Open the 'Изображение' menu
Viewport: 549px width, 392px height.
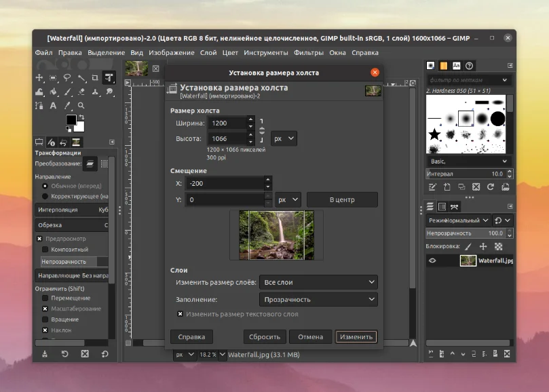(172, 52)
